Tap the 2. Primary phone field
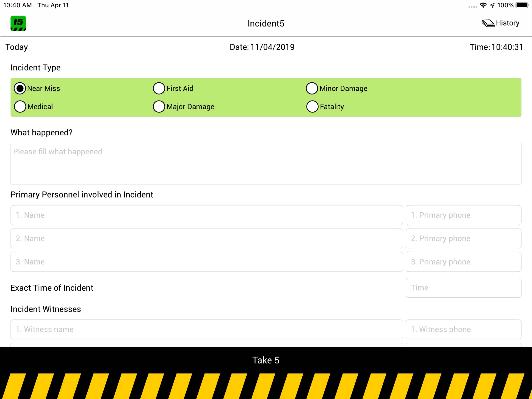532x399 pixels. tap(463, 238)
